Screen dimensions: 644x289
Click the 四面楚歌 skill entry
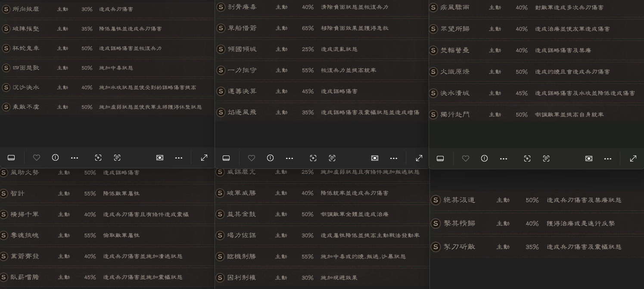point(26,68)
